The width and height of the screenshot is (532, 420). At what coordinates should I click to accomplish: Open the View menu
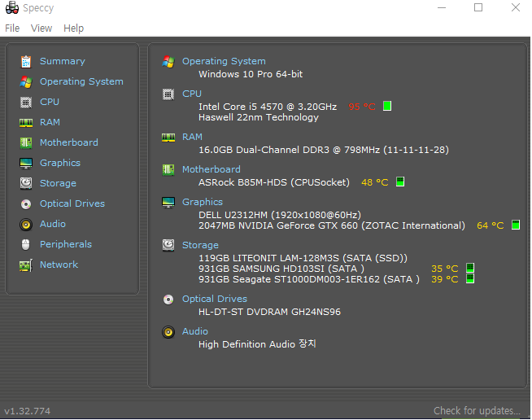pos(41,28)
